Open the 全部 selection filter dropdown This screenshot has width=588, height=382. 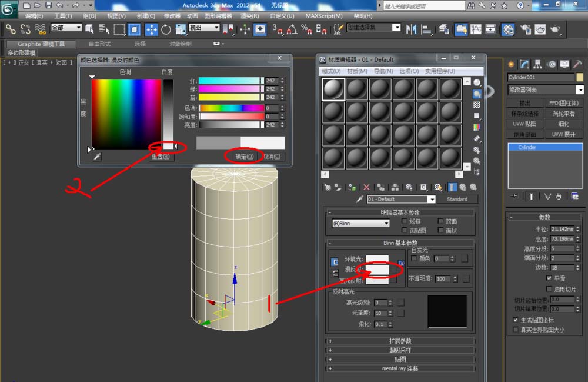tap(66, 28)
